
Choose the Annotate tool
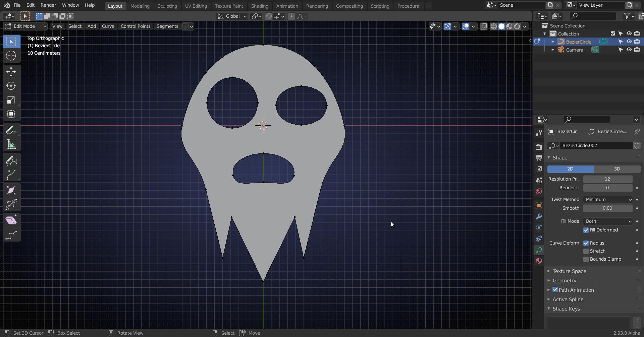[x=11, y=130]
